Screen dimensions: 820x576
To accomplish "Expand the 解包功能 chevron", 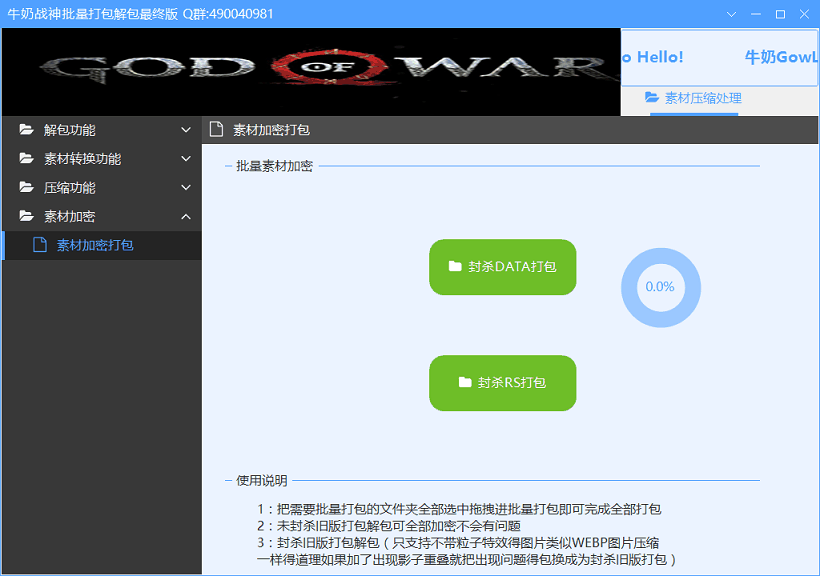I will coord(186,130).
